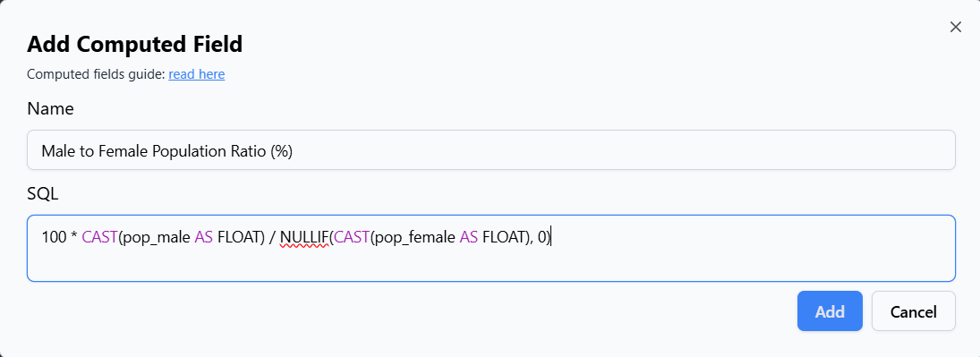This screenshot has width=980, height=357.
Task: Click the word Ratio in Name field
Action: tap(250, 150)
